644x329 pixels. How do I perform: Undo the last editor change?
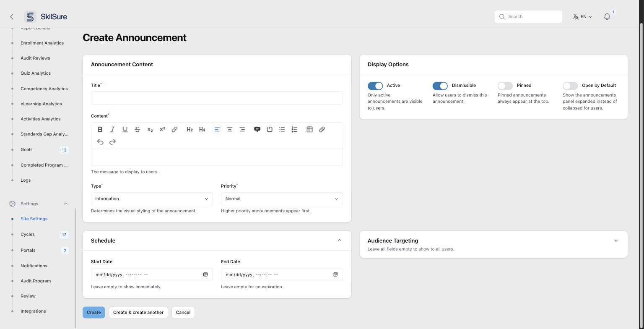[100, 142]
